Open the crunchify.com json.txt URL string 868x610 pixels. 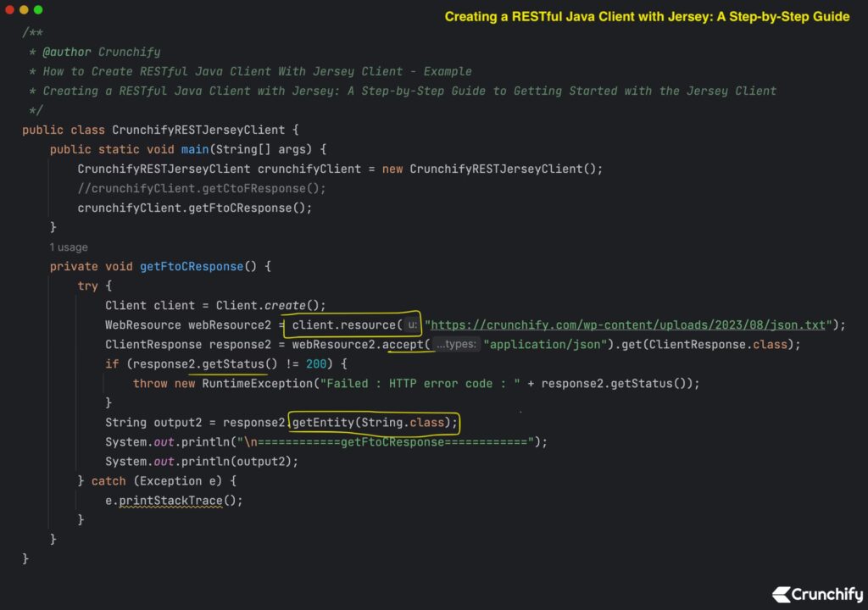click(630, 324)
